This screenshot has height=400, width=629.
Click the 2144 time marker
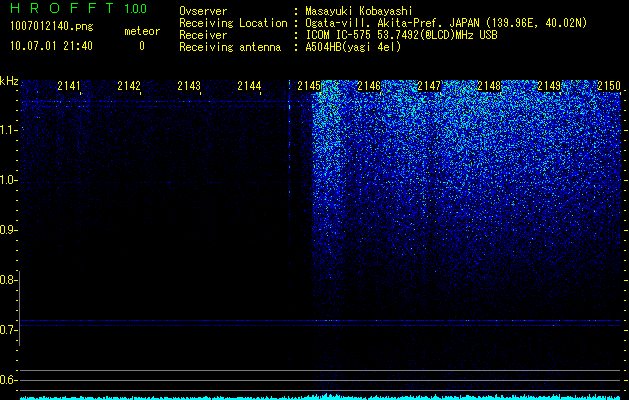click(x=249, y=86)
